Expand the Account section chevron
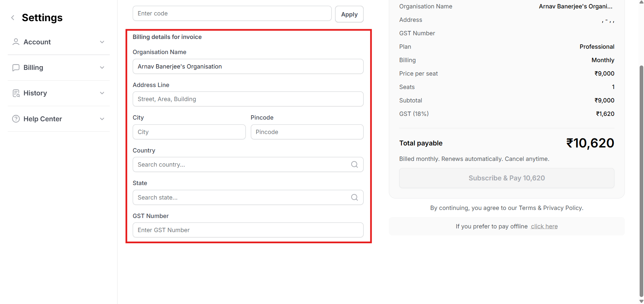The image size is (644, 304). 102,42
